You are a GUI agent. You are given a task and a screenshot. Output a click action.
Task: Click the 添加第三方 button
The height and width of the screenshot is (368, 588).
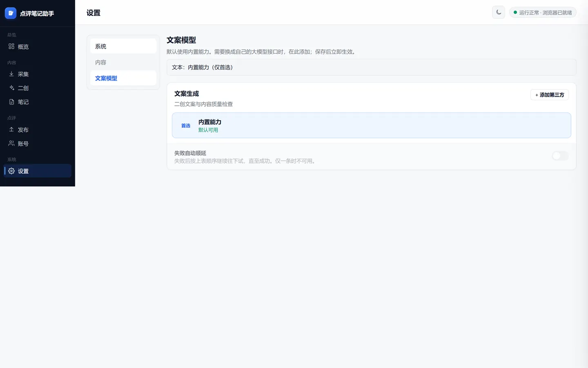550,95
